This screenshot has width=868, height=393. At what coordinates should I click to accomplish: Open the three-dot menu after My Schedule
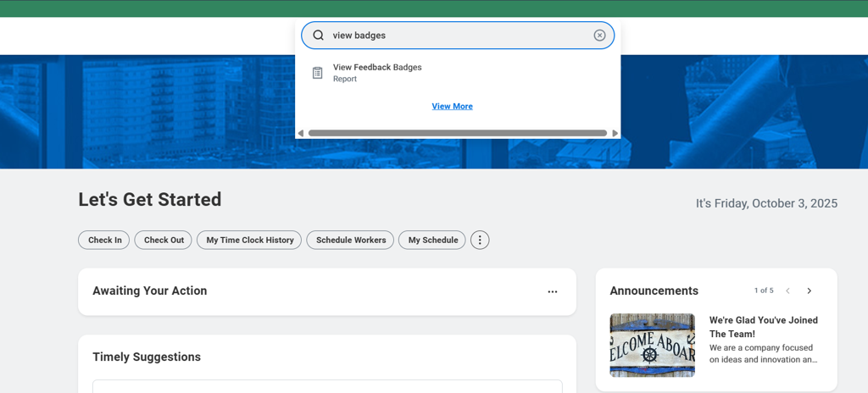coord(480,241)
